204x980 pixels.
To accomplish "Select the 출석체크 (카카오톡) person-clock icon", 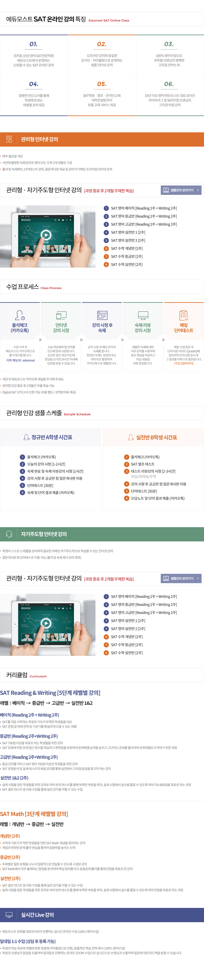I will coord(20,315).
